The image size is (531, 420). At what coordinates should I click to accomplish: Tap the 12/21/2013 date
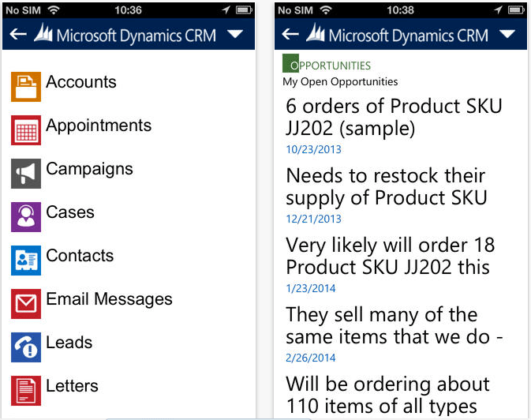313,219
